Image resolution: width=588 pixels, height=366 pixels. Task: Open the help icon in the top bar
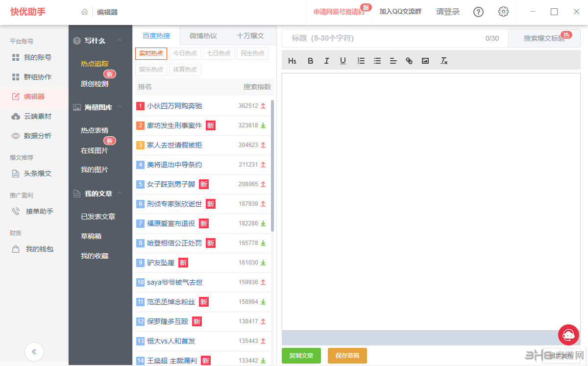[x=478, y=12]
